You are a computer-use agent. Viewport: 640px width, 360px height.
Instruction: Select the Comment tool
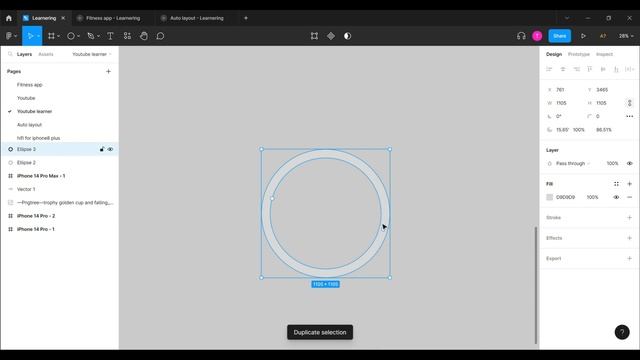tap(160, 36)
